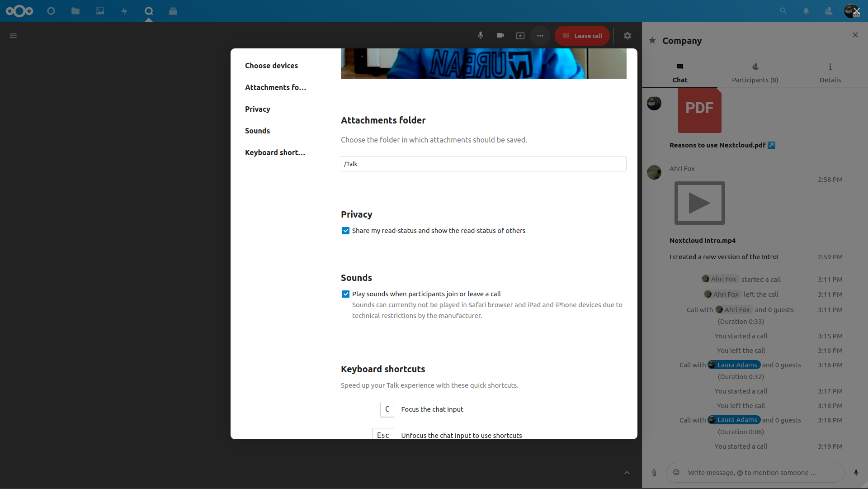
Task: Expand the Keyboard short... settings section
Action: (x=275, y=152)
